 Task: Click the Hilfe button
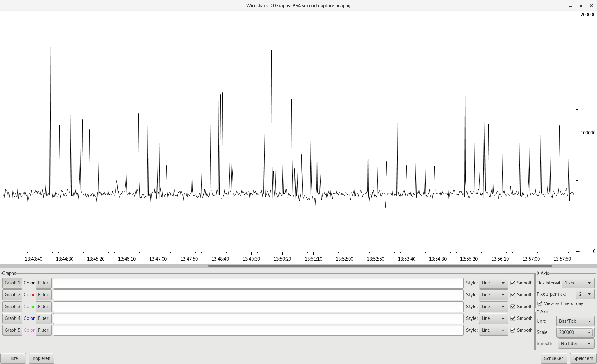(x=13, y=358)
